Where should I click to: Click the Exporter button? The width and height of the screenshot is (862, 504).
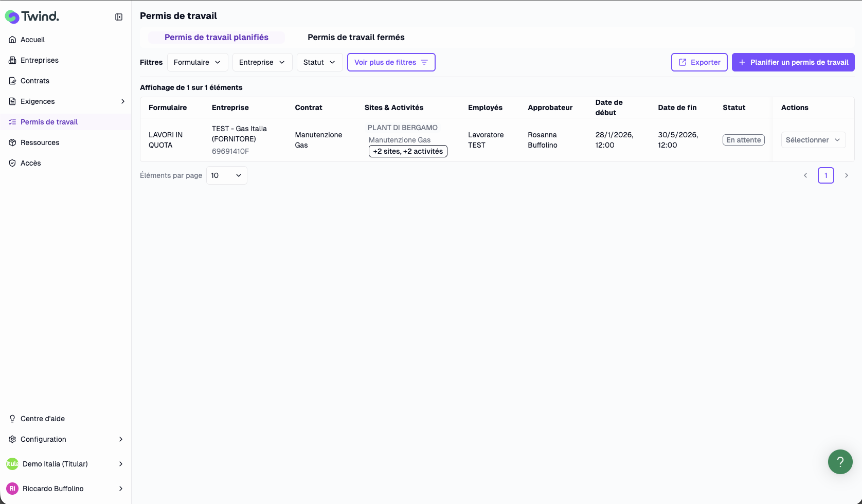click(699, 62)
